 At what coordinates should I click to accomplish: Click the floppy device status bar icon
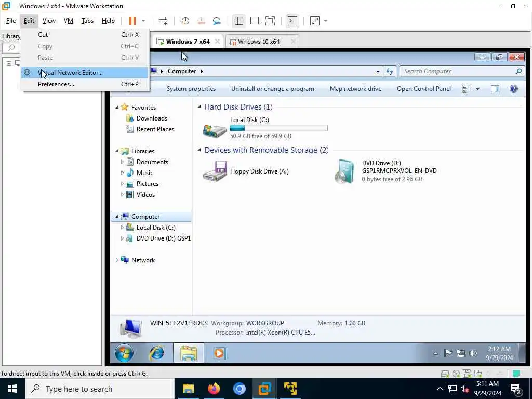tap(467, 374)
